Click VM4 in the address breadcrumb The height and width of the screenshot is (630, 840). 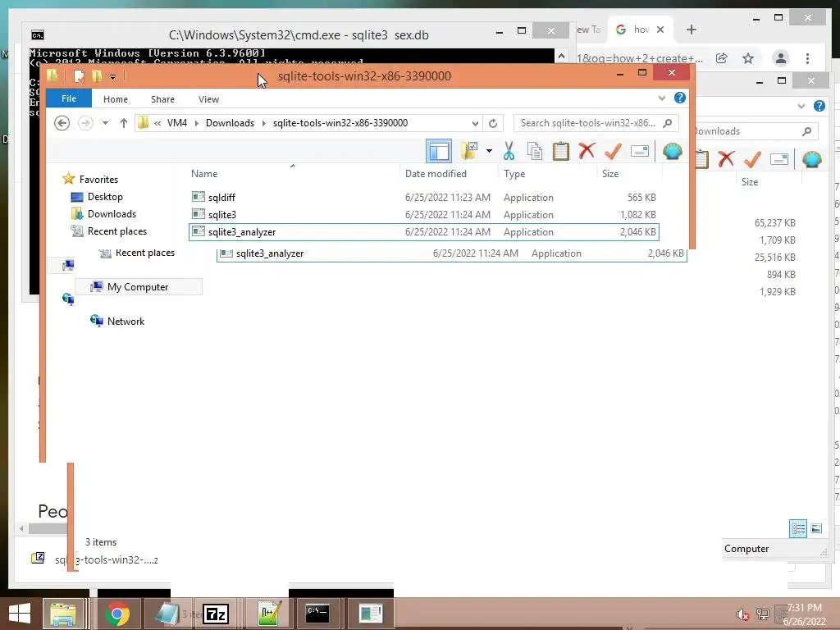(x=177, y=123)
